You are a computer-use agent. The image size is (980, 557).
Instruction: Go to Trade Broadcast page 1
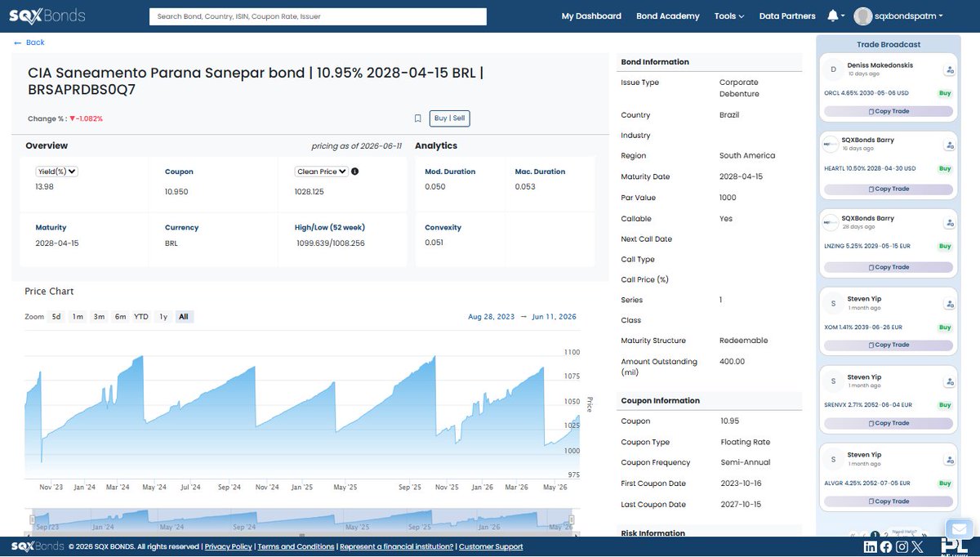[x=875, y=534]
